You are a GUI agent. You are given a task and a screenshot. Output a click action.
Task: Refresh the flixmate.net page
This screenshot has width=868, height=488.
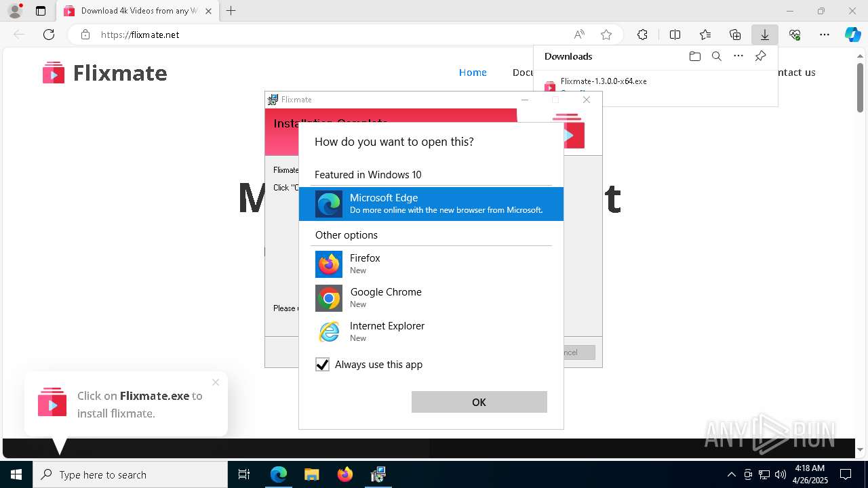point(49,35)
